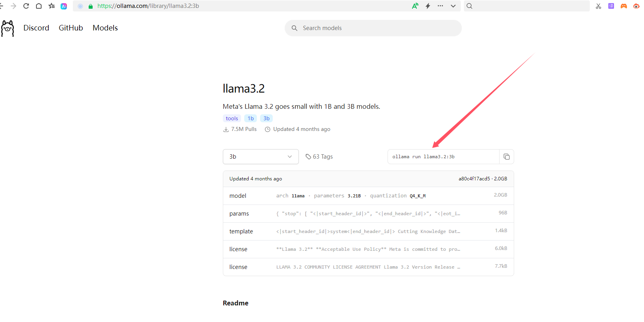Image resolution: width=644 pixels, height=322 pixels.
Task: Click the browser search magnifier icon
Action: point(469,6)
